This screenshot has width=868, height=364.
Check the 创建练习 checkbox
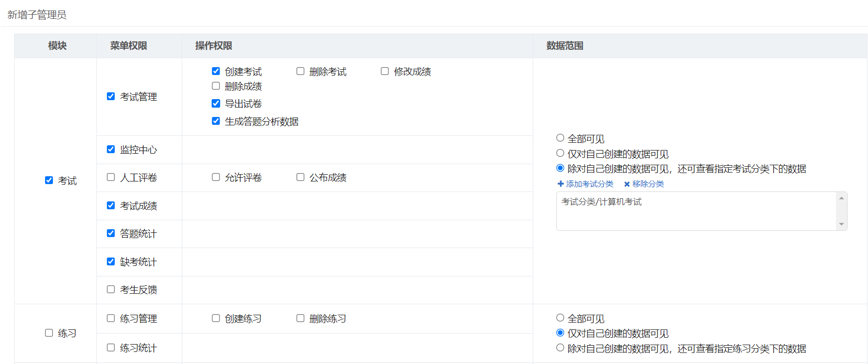(x=216, y=318)
